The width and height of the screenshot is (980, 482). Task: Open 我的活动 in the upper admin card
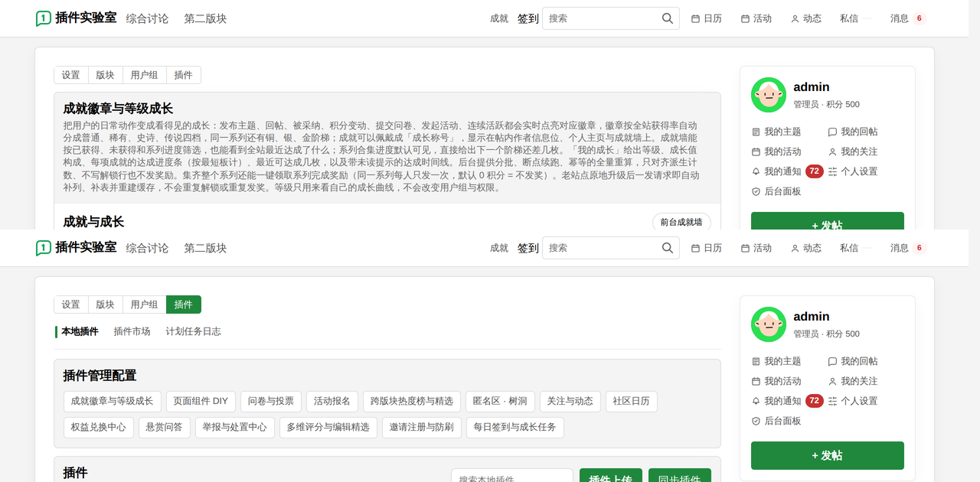pos(776,151)
